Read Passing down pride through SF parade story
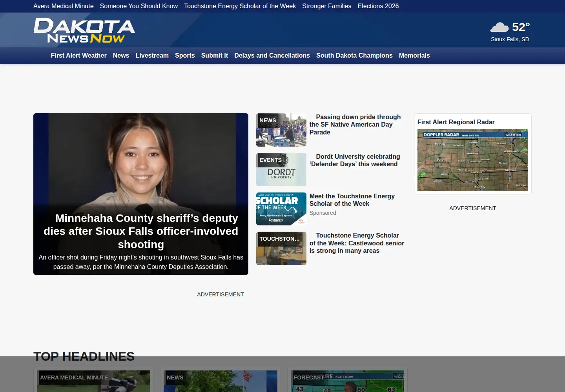565x392 pixels. click(355, 125)
